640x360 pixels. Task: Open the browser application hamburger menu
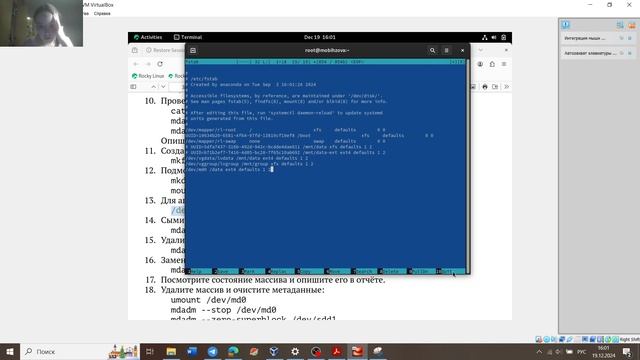504,64
